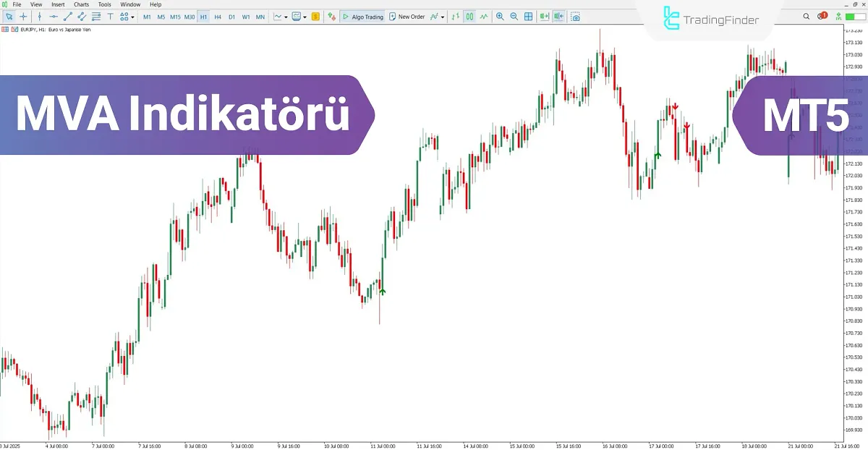The image size is (868, 450).
Task: Select the Vertical Line drawing tool
Action: click(x=39, y=16)
